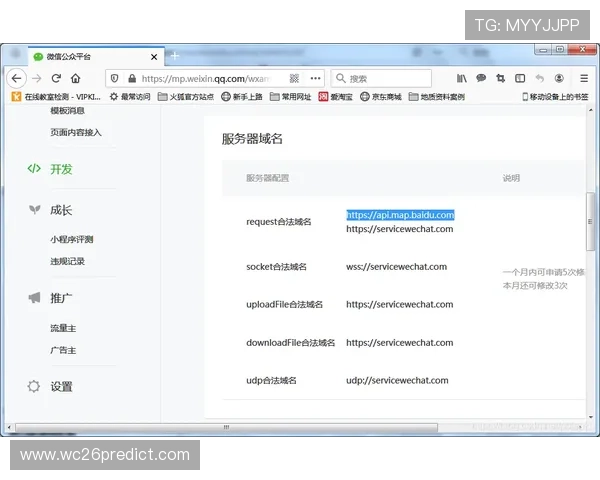Click the 开发 code brackets icon
Image resolution: width=600 pixels, height=480 pixels.
34,168
